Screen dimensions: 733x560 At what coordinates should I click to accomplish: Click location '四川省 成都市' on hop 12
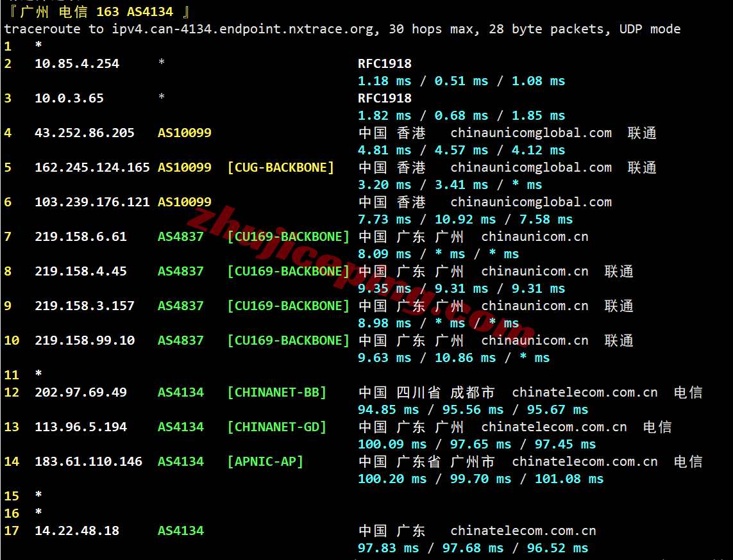coord(446,392)
